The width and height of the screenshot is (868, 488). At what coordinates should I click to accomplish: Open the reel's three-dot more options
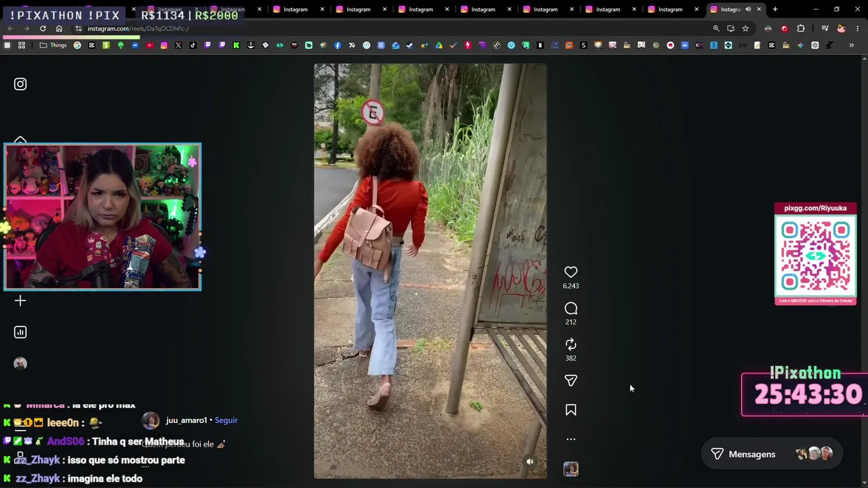click(571, 439)
